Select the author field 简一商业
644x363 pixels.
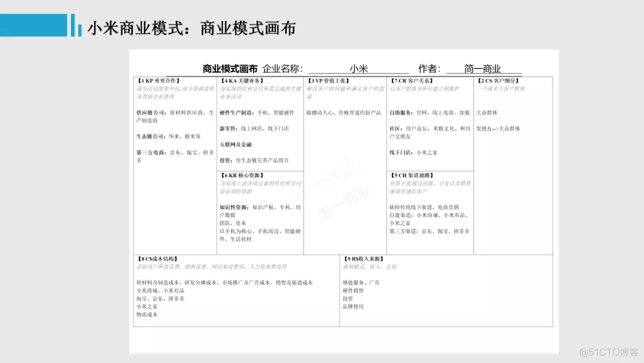(484, 69)
